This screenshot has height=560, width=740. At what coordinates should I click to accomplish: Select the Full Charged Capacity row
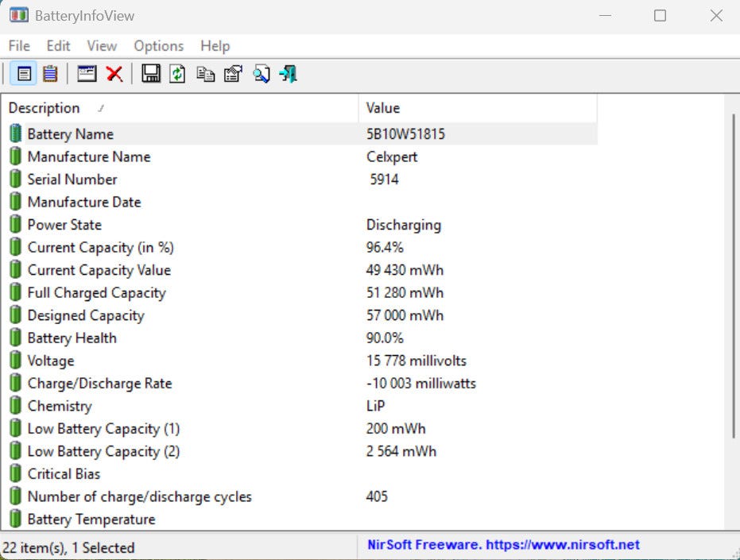(300, 292)
